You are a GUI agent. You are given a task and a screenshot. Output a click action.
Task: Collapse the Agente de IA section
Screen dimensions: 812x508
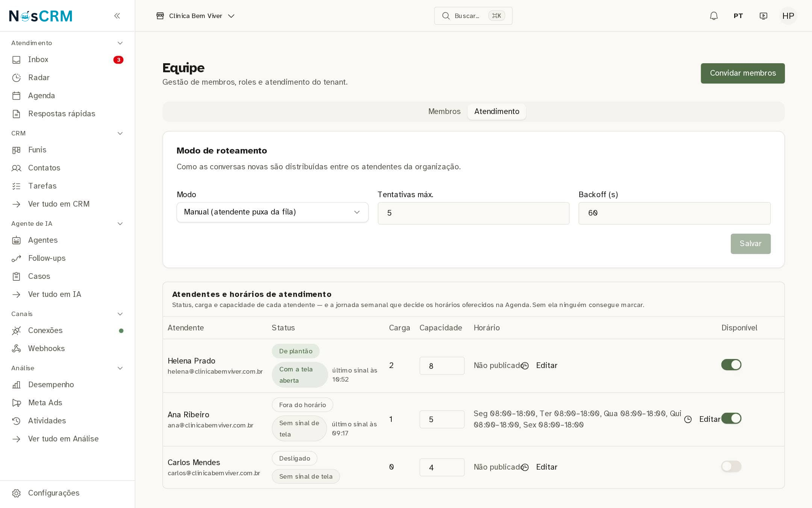(67, 224)
